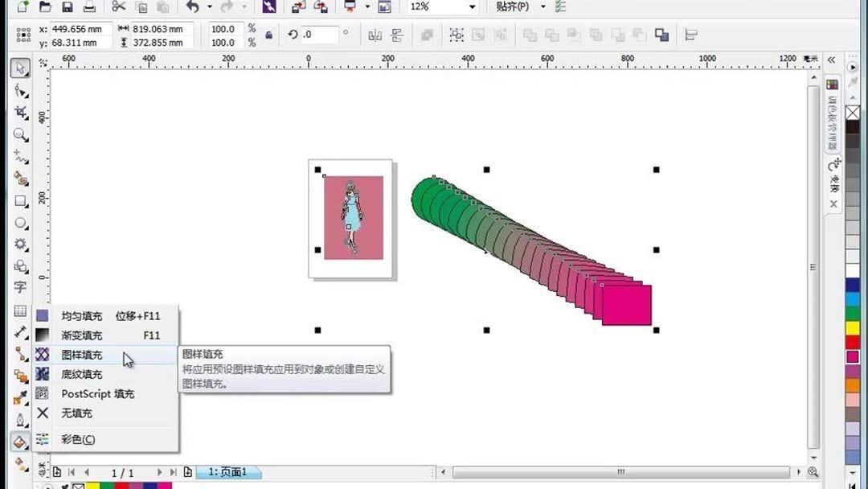Viewport: 868px width, 489px height.
Task: Select the Ellipse tool
Action: point(20,224)
